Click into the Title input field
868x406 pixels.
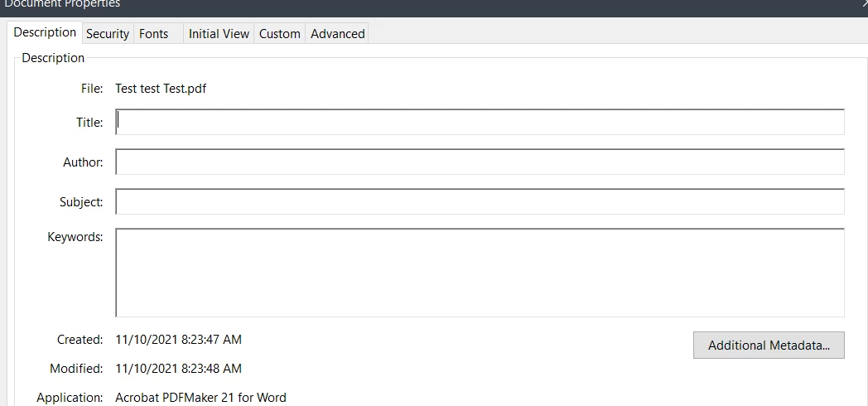480,122
